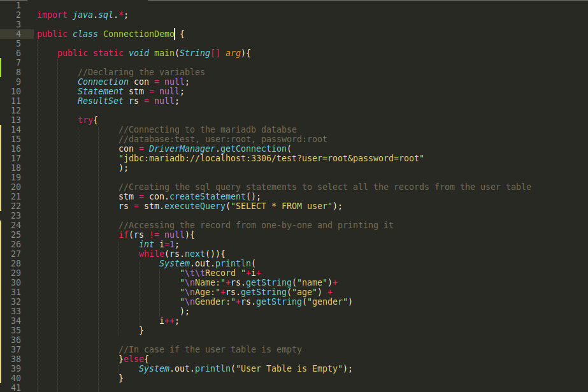The image size is (588, 392).
Task: Click line number 23 in the gutter
Action: tap(16, 215)
